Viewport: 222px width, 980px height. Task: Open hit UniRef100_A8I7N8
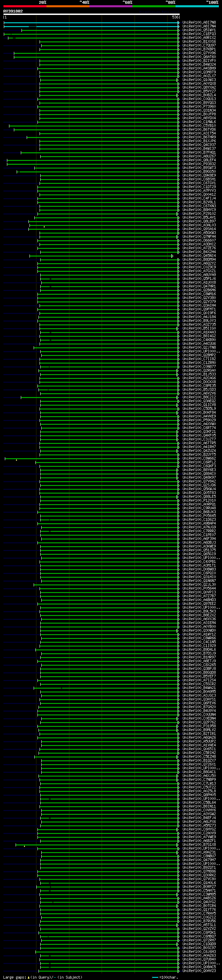199,23
